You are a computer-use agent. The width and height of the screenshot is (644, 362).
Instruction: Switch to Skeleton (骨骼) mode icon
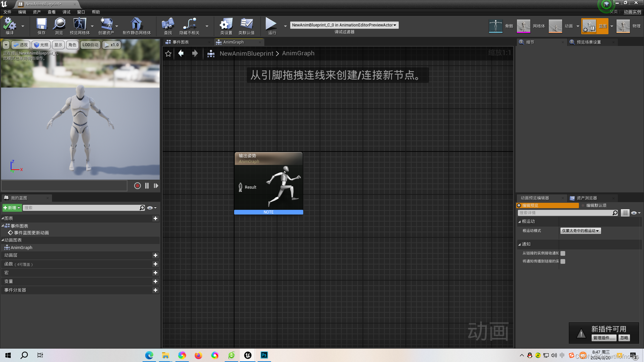click(495, 26)
